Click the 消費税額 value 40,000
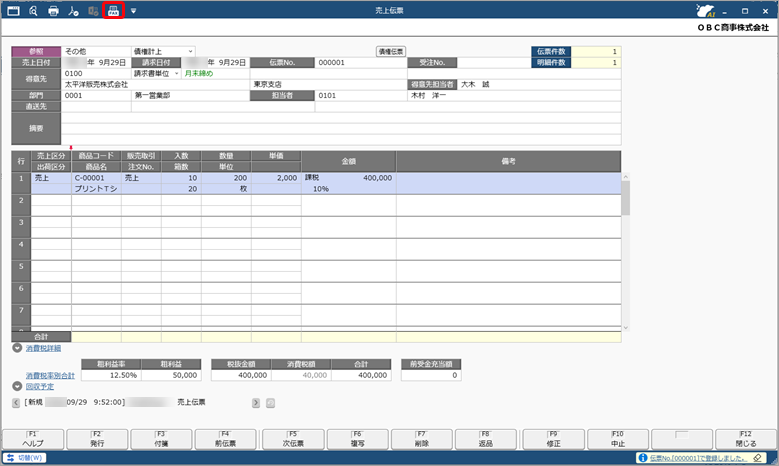 pyautogui.click(x=301, y=375)
